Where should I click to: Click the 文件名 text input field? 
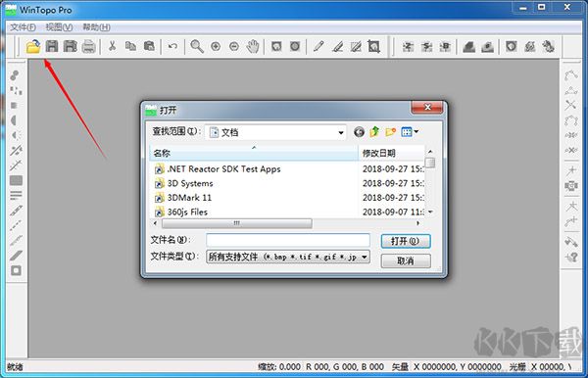(288, 240)
